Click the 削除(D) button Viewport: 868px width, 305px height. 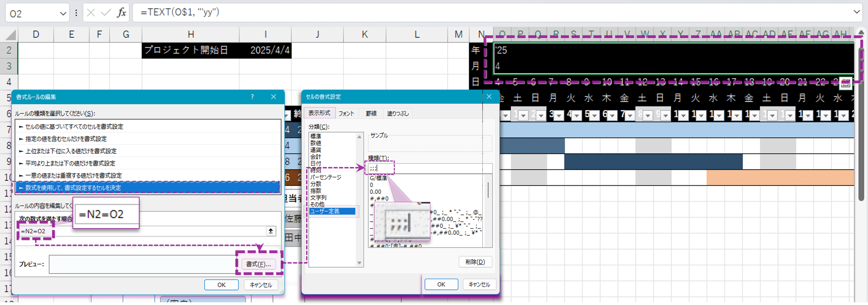click(x=475, y=262)
